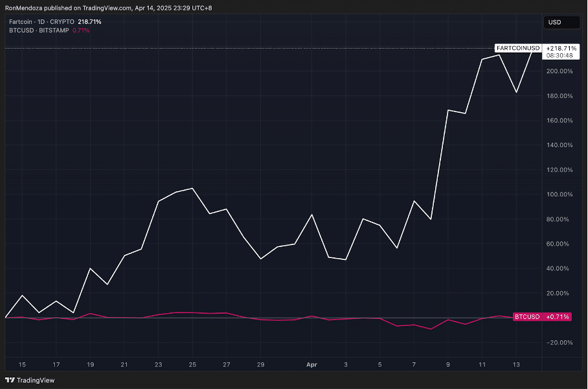Click the 80.00% price axis label

558,219
